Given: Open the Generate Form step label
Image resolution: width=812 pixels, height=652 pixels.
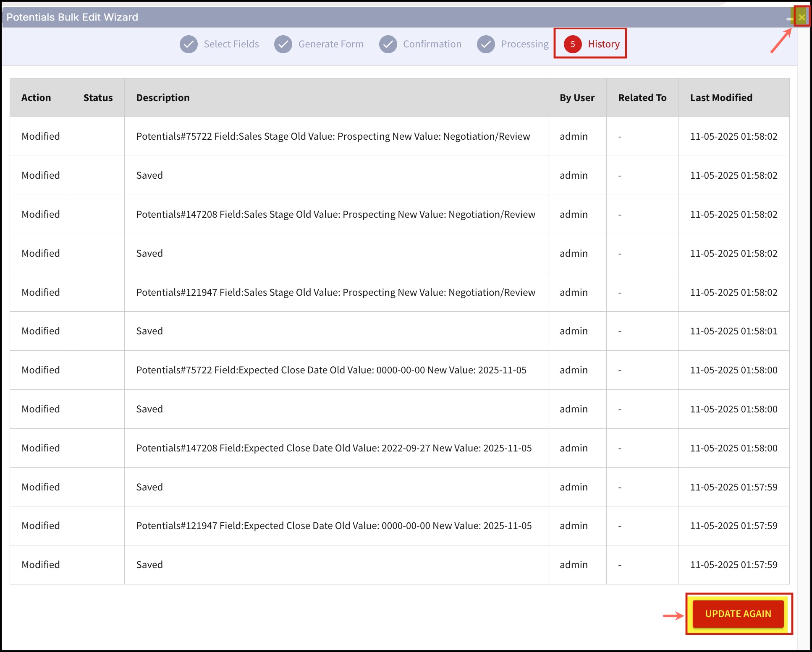Looking at the screenshot, I should [x=330, y=44].
